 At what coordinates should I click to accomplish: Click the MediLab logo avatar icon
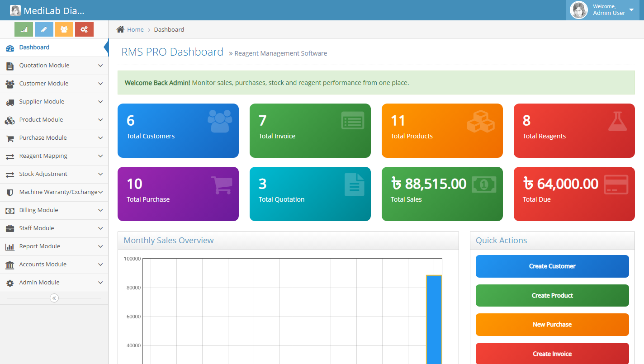tap(15, 10)
